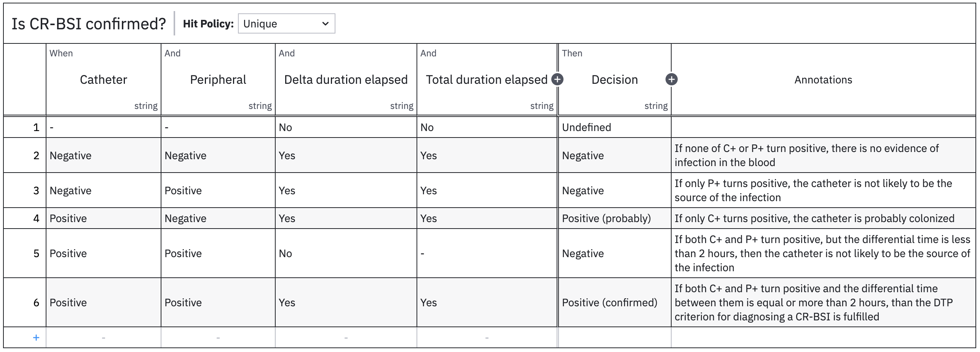Viewport: 980px width, 352px height.
Task: Select the Delta duration elapsed header
Action: point(346,79)
